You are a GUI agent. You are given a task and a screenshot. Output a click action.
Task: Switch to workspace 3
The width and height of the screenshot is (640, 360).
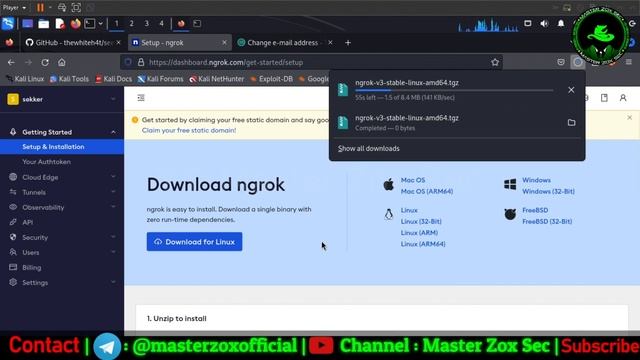(147, 24)
